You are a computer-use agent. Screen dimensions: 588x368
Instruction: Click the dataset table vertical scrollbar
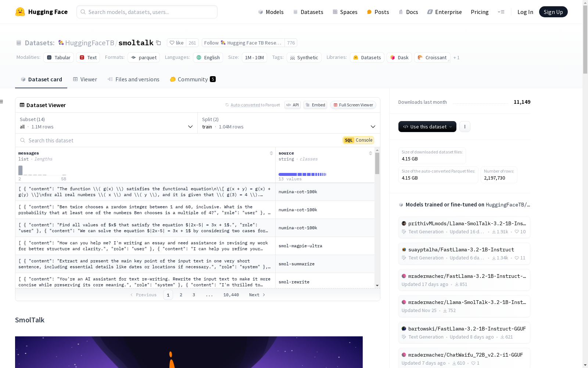[377, 163]
